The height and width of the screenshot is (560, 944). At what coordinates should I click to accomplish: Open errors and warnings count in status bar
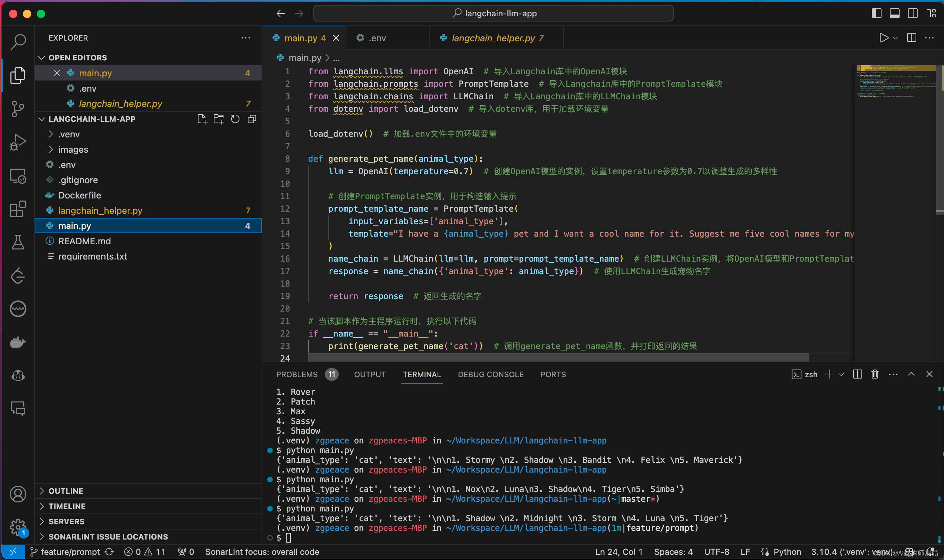point(145,552)
